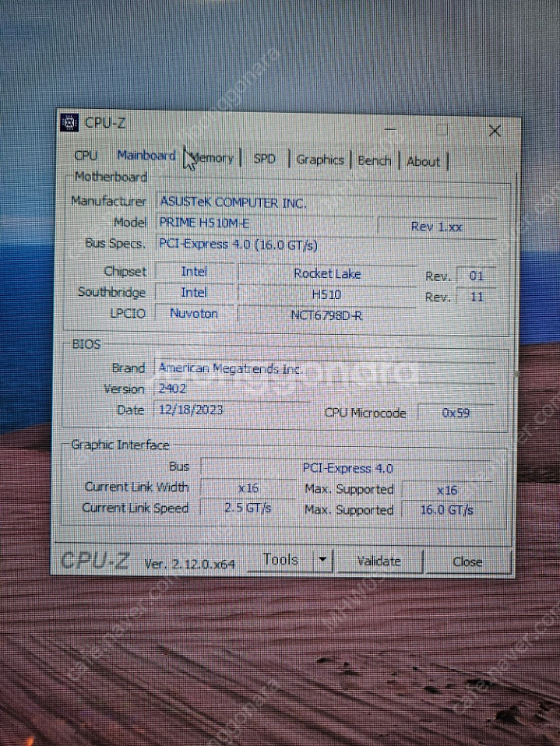
Task: Click the disabled maximize button in CPU-Z title bar
Action: tap(442, 129)
